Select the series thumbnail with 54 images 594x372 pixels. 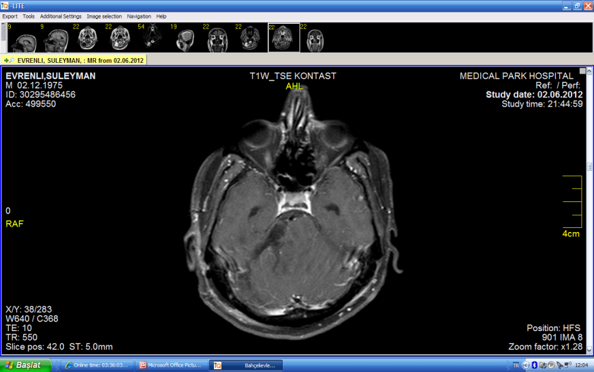152,38
